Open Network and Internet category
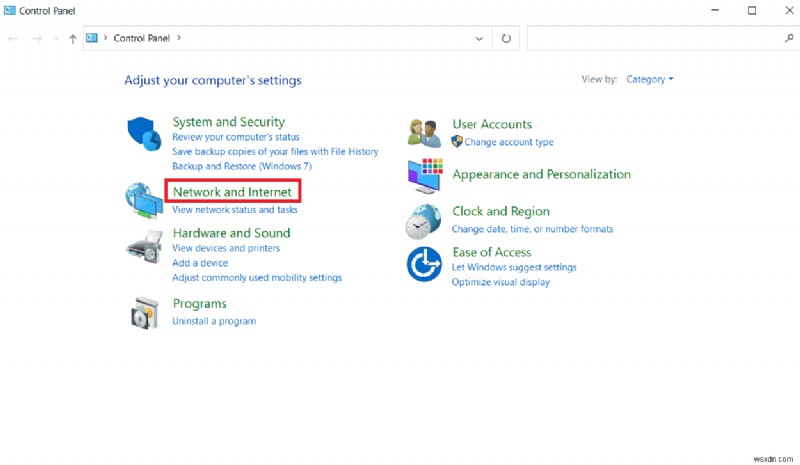Viewport: 800px width, 465px height. coord(232,191)
